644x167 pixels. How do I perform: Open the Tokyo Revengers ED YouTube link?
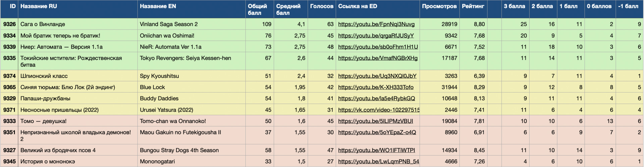[x=378, y=58]
